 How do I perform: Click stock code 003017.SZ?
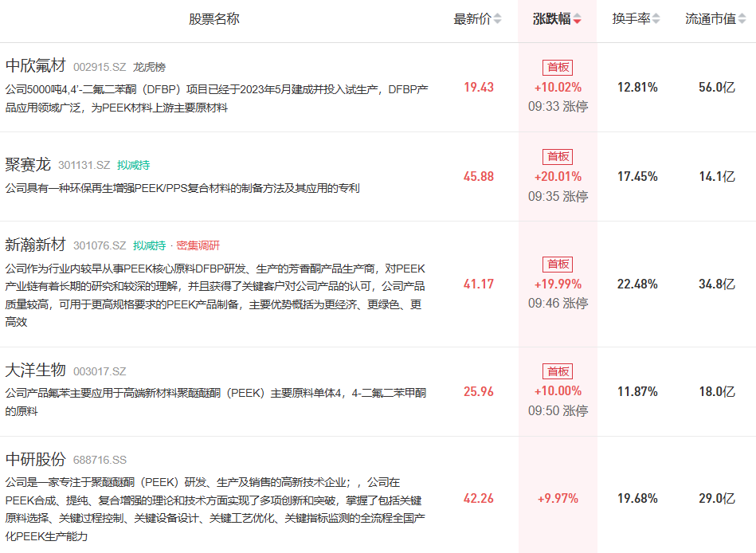pyautogui.click(x=100, y=371)
